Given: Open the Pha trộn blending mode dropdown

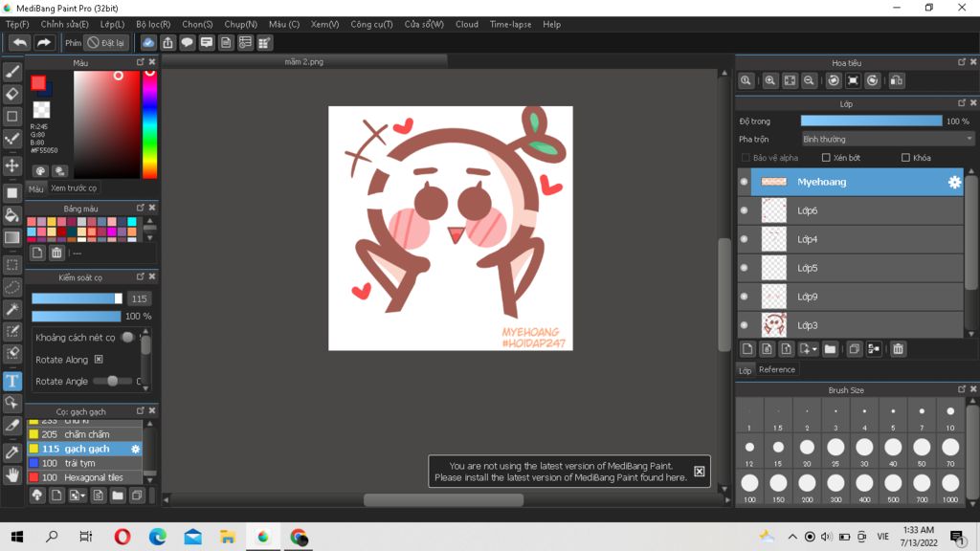Looking at the screenshot, I should coord(887,140).
